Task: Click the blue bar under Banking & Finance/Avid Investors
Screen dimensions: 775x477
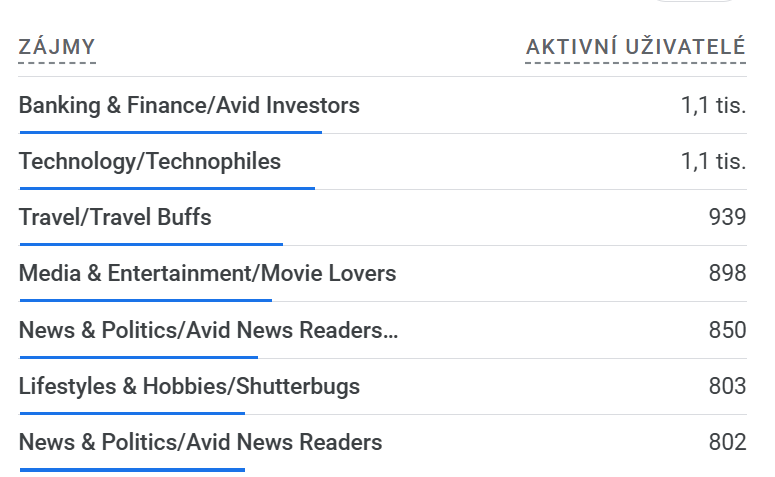Action: [171, 132]
